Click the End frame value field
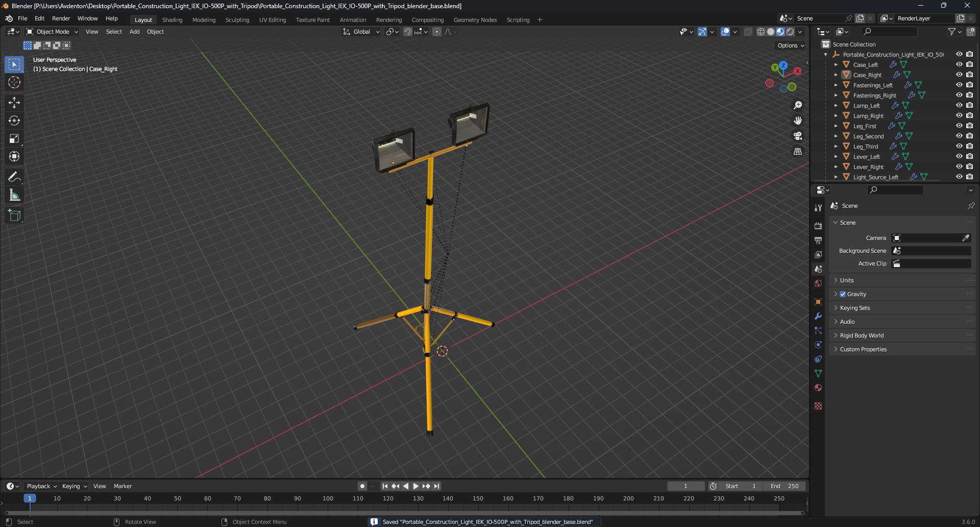Viewport: 980px width, 527px height. coord(785,486)
